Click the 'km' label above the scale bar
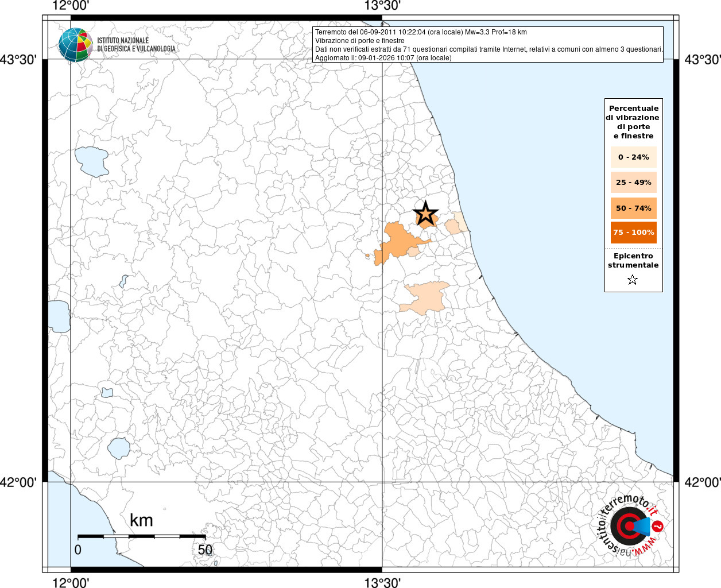The width and height of the screenshot is (721, 588). 141,520
